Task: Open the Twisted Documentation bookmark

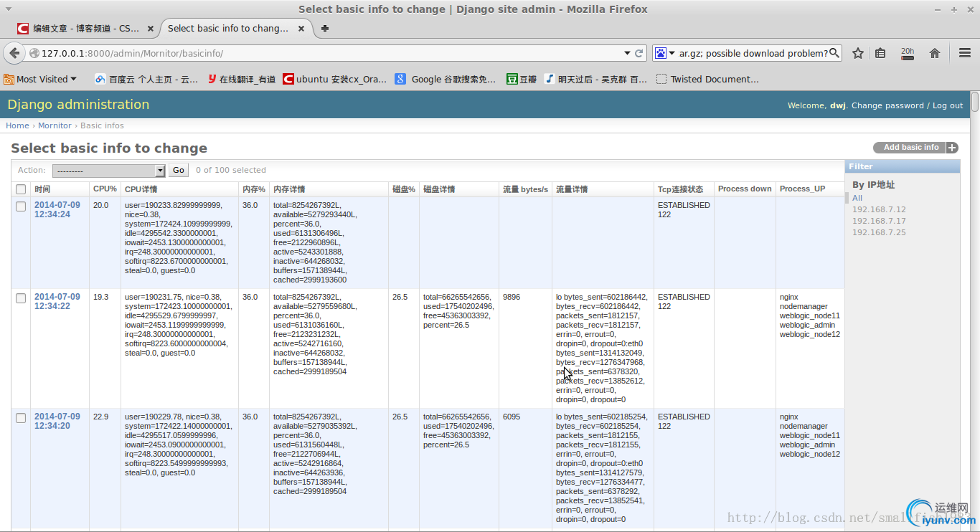Action: 707,80
